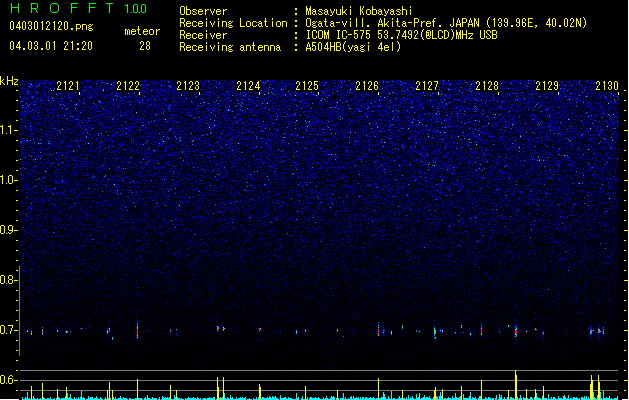Click the 0.8 frequency axis label
629x400 pixels.
[x=9, y=280]
